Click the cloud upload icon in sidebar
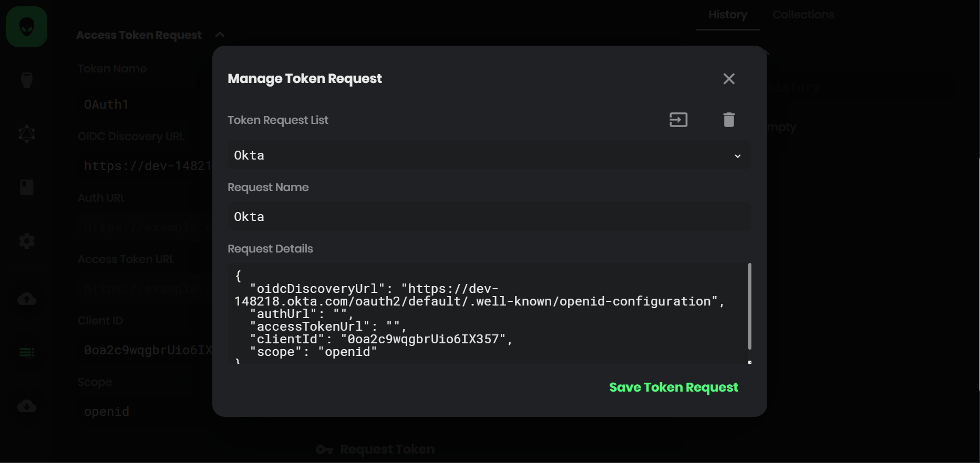The height and width of the screenshot is (463, 980). pos(27,299)
